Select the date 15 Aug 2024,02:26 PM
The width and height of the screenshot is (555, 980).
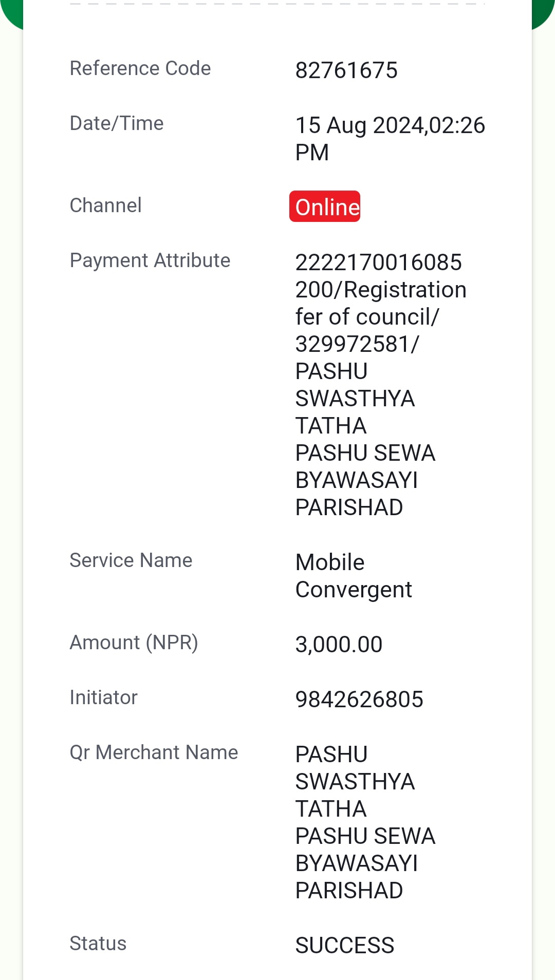tap(390, 139)
